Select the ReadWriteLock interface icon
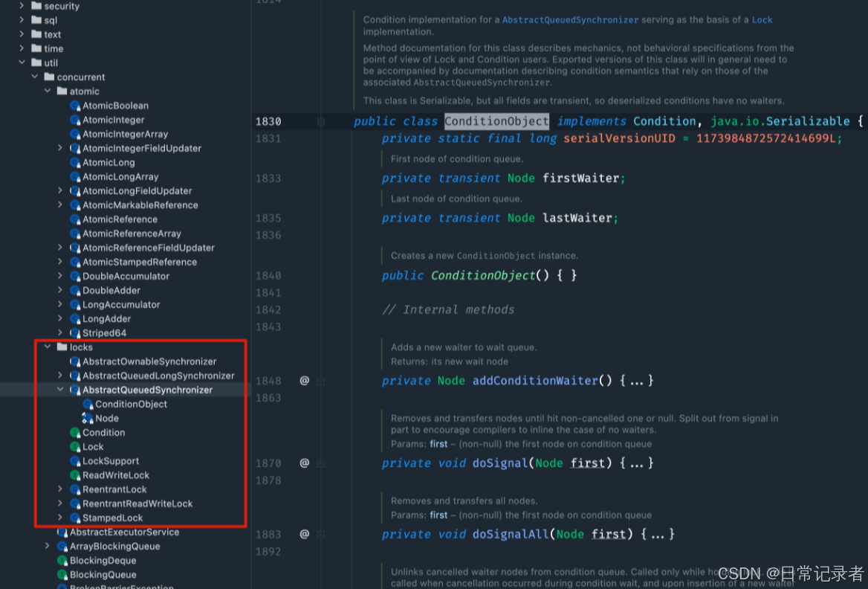Screen dimensions: 868x589 74,475
